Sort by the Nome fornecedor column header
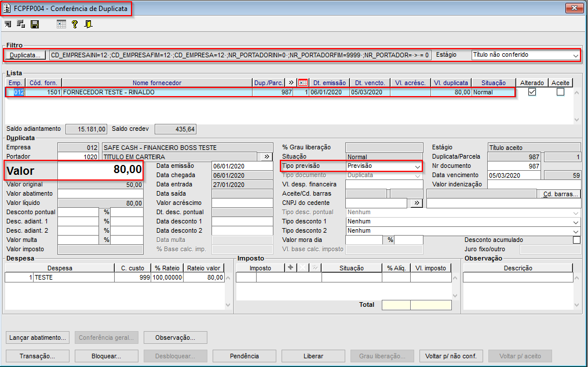 156,83
